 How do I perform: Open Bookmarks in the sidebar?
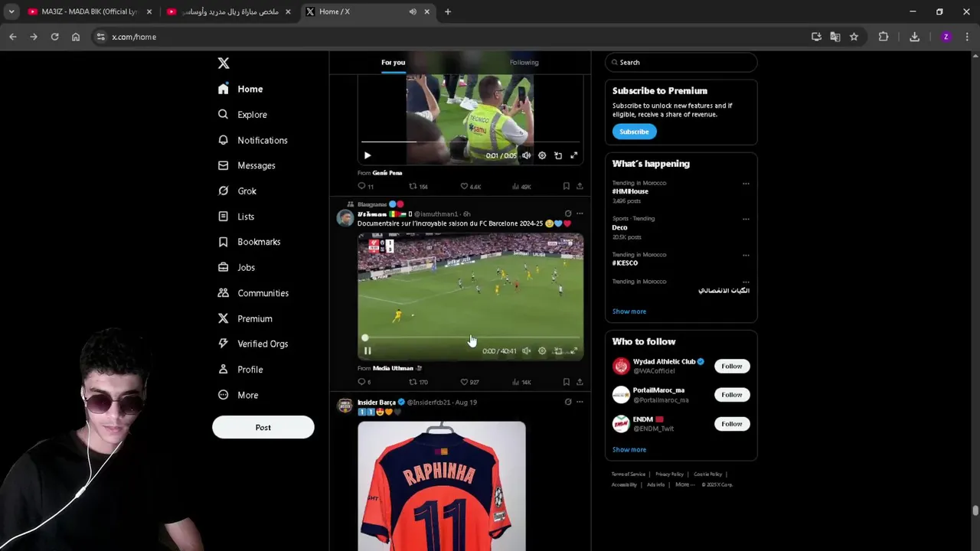249,242
